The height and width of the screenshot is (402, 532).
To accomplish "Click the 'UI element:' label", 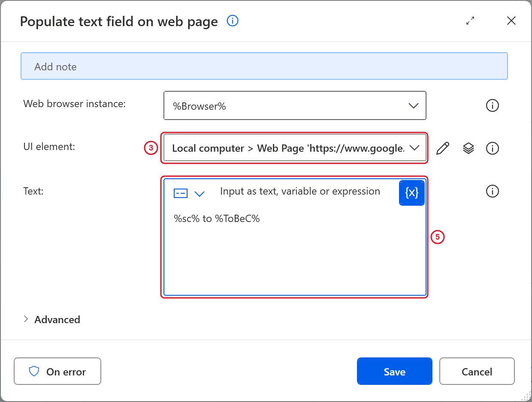I will tap(49, 147).
